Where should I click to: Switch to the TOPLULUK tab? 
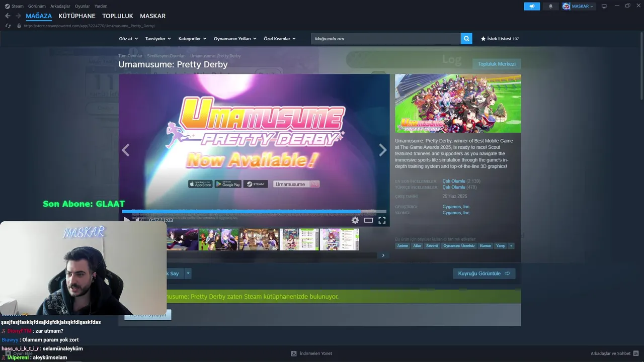118,16
